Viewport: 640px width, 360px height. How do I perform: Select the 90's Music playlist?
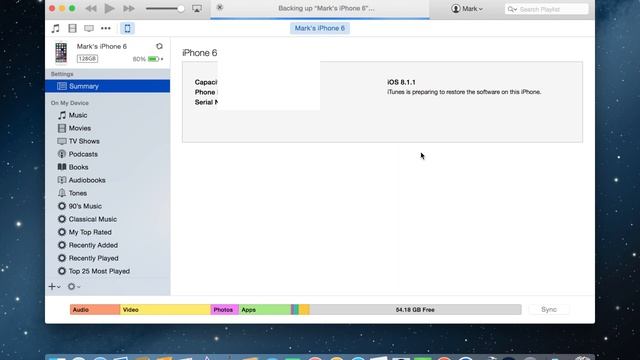coord(85,206)
